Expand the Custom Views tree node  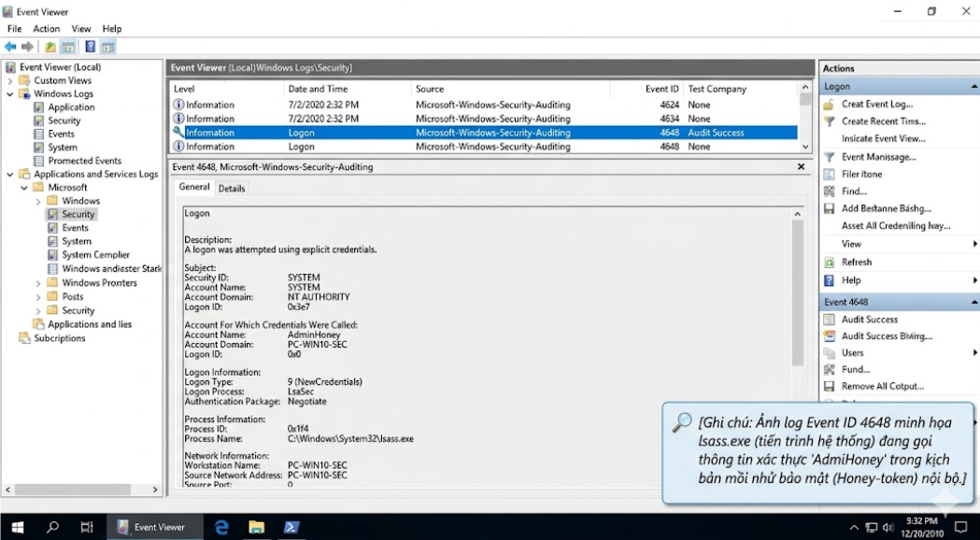pyautogui.click(x=10, y=80)
